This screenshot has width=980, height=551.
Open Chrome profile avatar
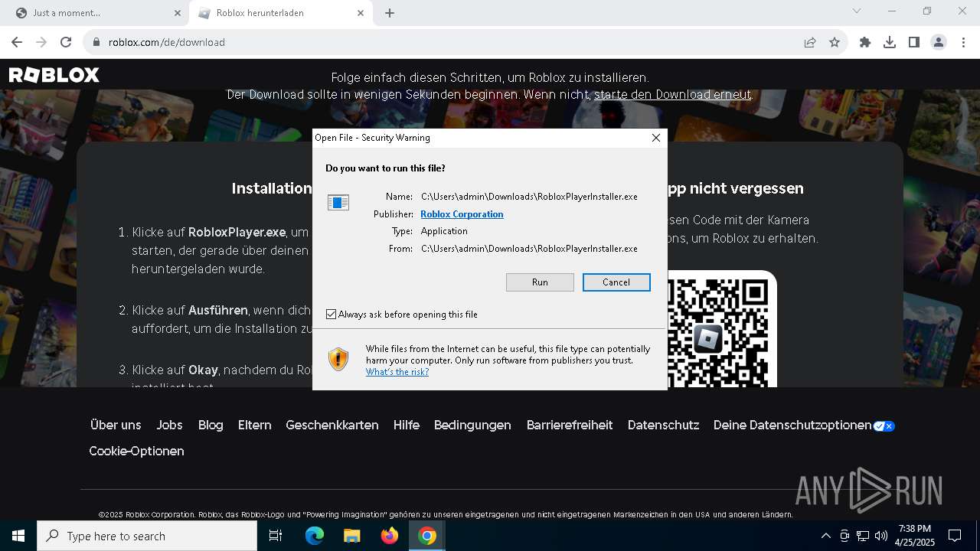(x=939, y=42)
